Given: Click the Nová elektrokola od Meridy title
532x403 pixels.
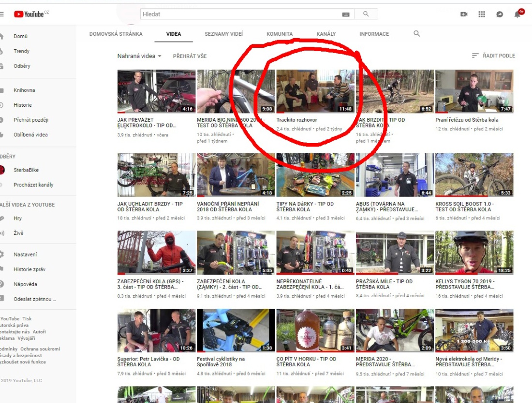Looking at the screenshot, I should [x=469, y=361].
